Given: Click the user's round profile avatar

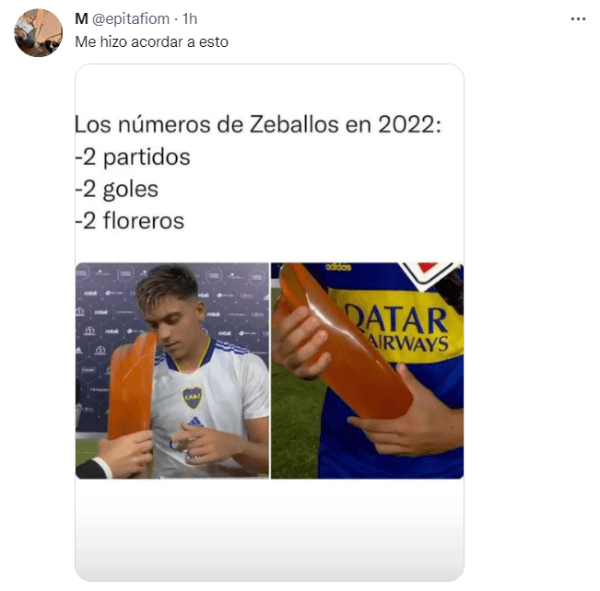Looking at the screenshot, I should coord(38,33).
